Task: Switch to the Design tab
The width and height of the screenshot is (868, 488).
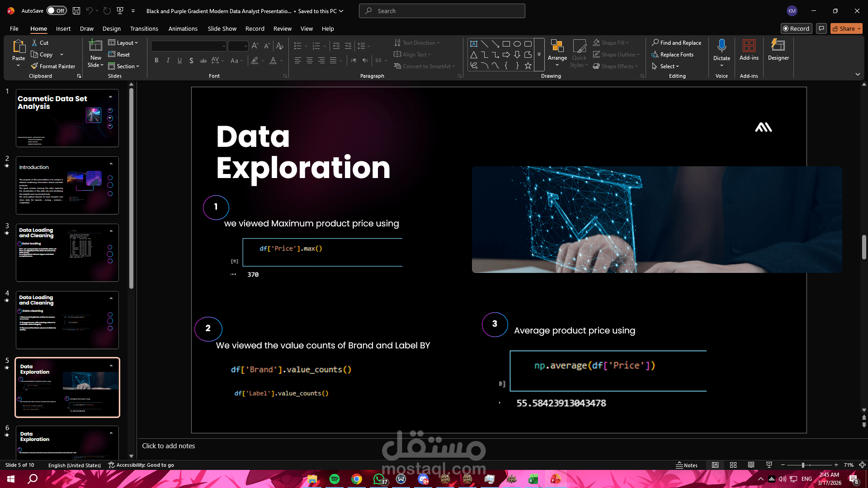Action: point(111,28)
